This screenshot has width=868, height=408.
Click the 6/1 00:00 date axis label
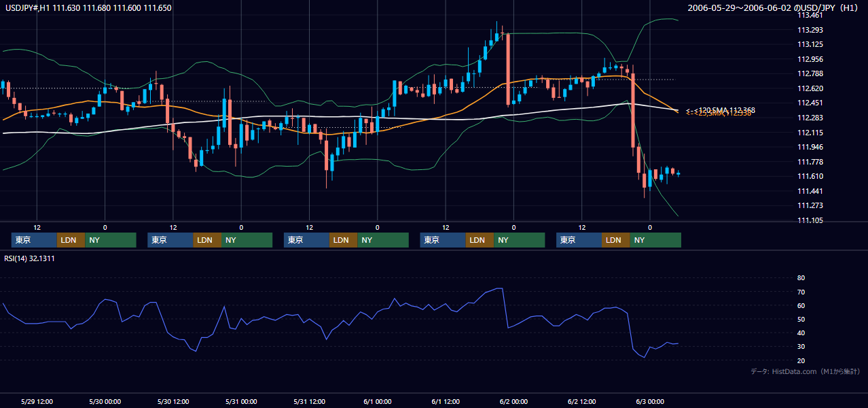378,401
